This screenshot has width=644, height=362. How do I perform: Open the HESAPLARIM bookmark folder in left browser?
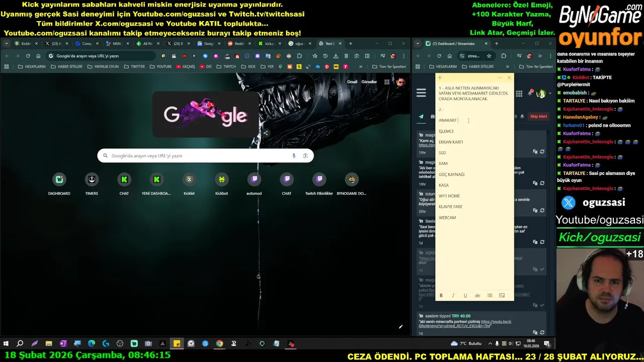pos(31,66)
